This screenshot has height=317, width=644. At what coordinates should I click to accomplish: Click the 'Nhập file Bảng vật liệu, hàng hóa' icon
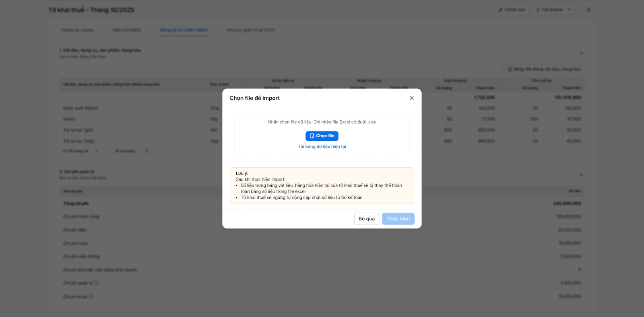pyautogui.click(x=510, y=69)
